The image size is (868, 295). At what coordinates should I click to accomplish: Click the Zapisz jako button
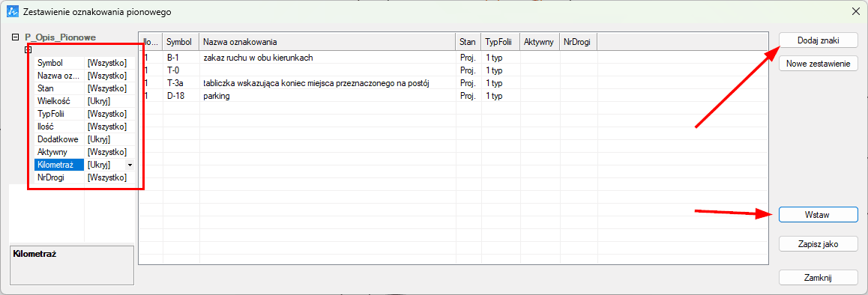point(819,243)
